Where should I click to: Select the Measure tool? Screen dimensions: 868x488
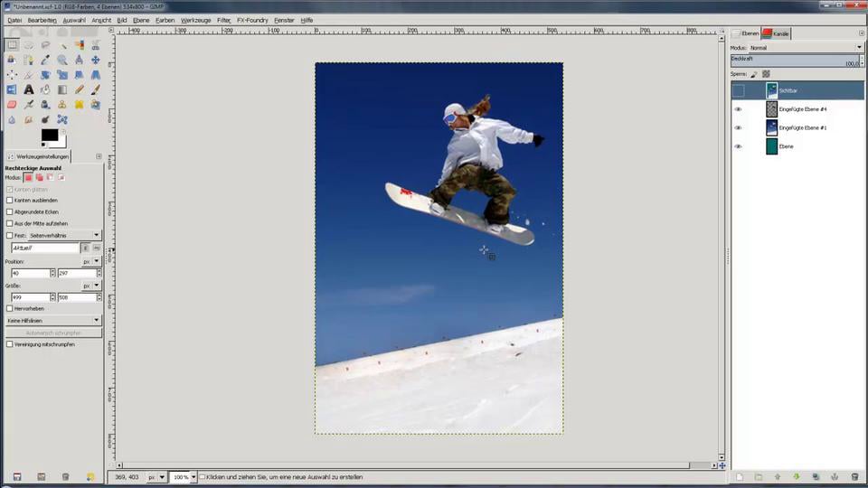80,60
